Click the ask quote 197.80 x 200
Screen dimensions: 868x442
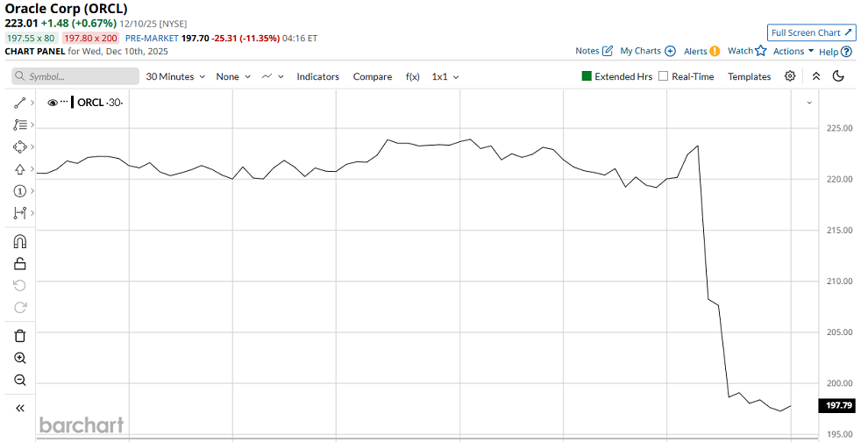coord(90,39)
